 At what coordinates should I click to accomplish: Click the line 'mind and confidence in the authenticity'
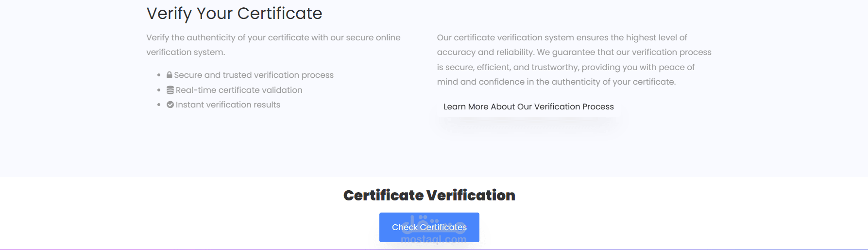(x=556, y=82)
